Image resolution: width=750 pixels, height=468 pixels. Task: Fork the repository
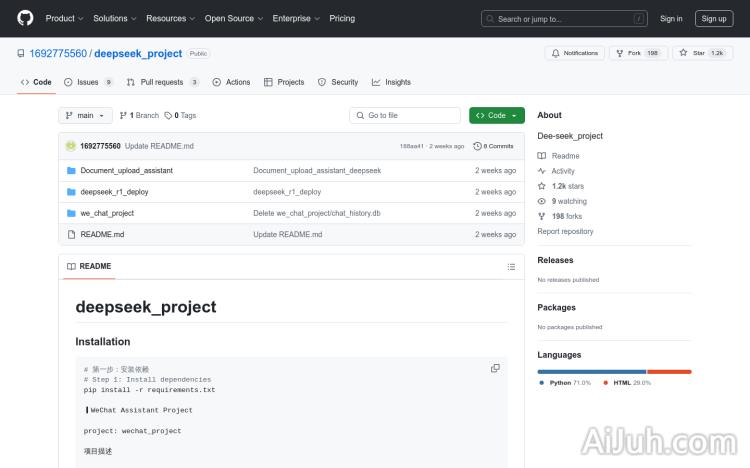pos(638,53)
